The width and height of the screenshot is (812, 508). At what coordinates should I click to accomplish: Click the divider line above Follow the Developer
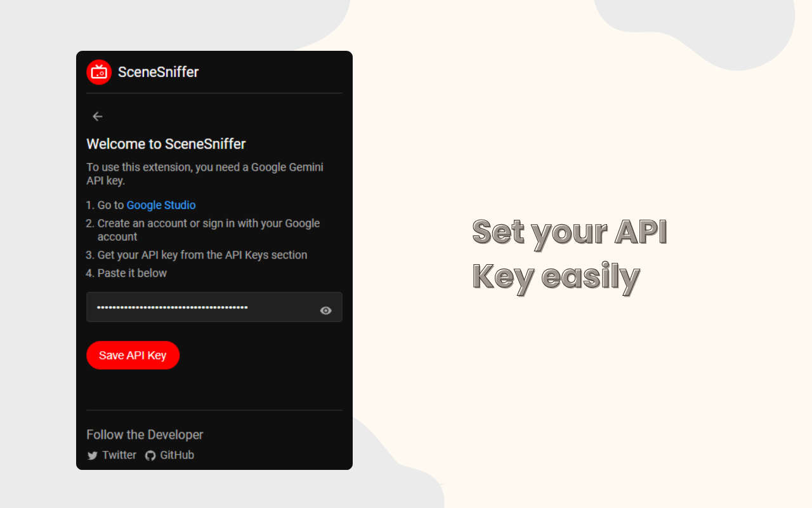coord(214,410)
